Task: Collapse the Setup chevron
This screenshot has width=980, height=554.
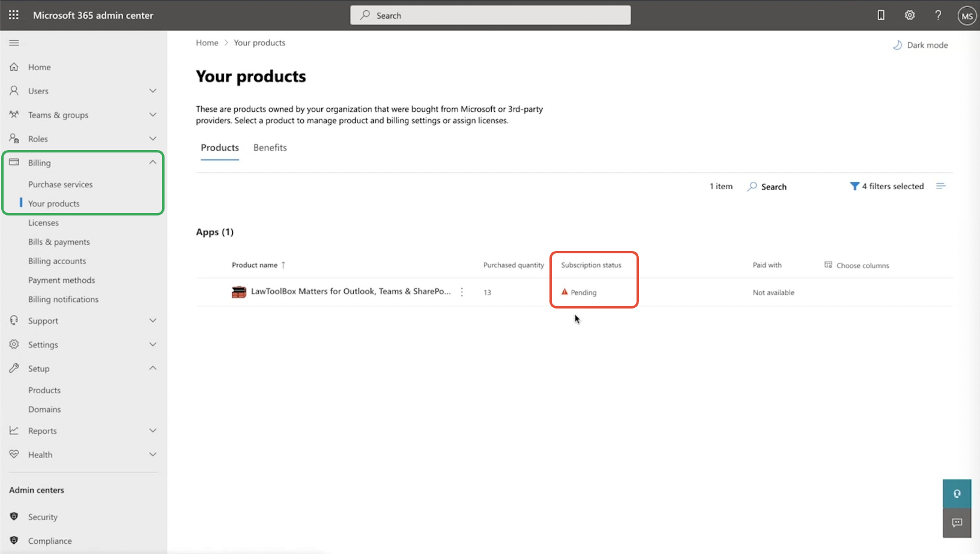Action: [153, 368]
